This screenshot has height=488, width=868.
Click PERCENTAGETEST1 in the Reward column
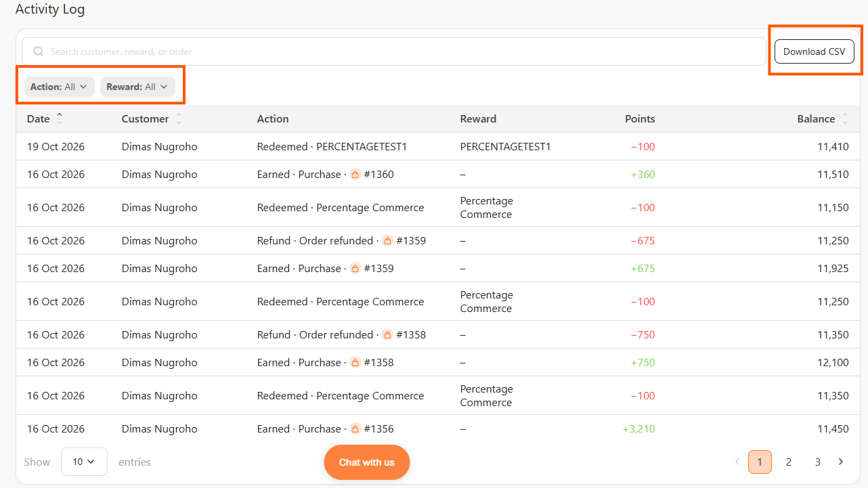tap(506, 146)
